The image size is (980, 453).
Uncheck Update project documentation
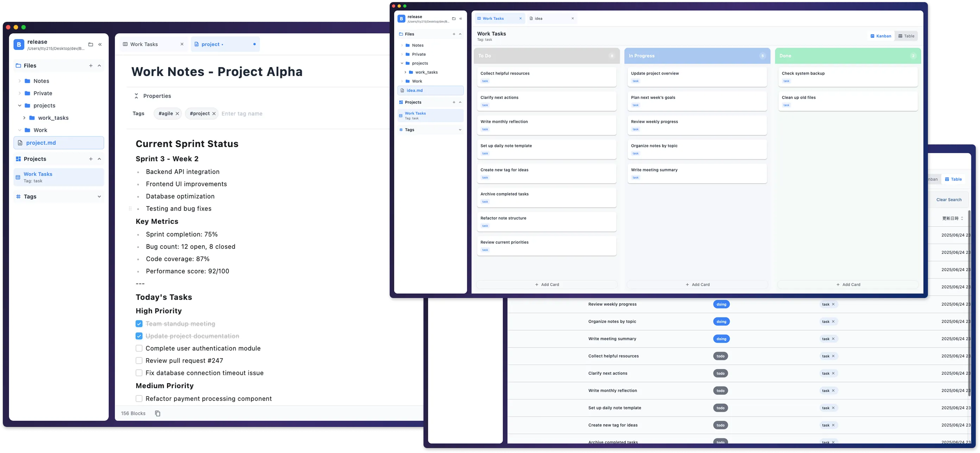tap(139, 336)
